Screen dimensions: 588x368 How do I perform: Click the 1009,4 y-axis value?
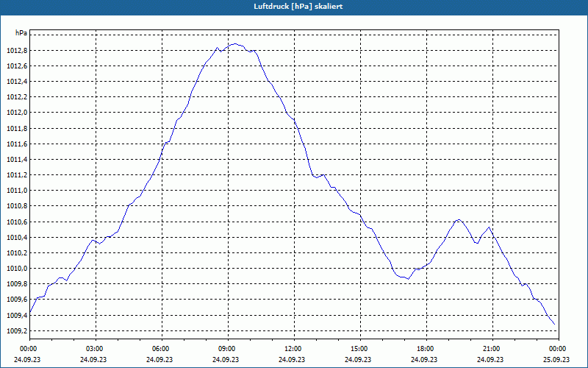pyautogui.click(x=17, y=316)
